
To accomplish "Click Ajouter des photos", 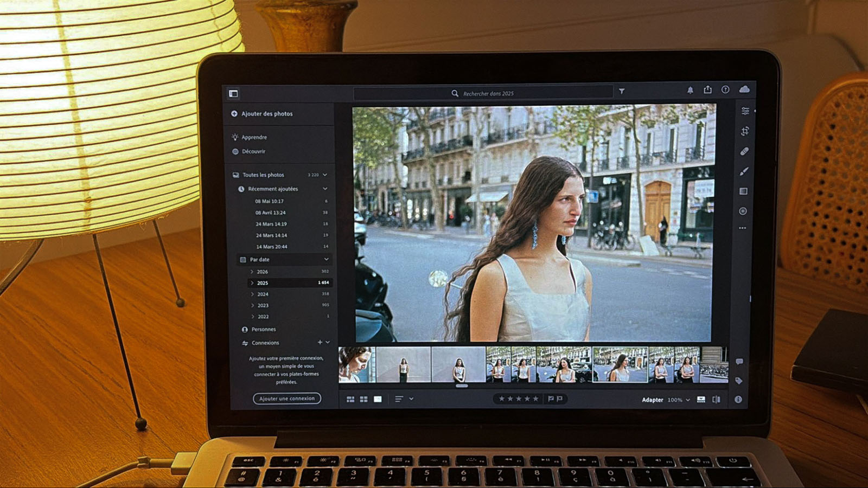I will pos(262,113).
